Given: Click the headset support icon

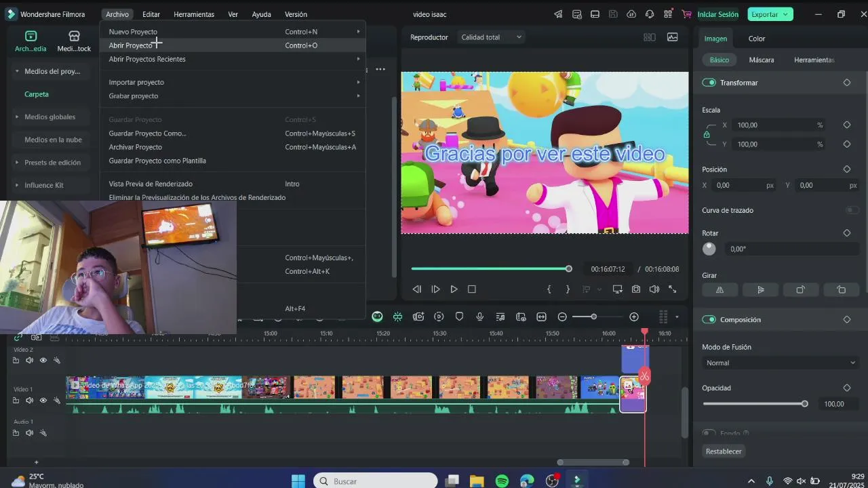Looking at the screenshot, I should coord(650,14).
